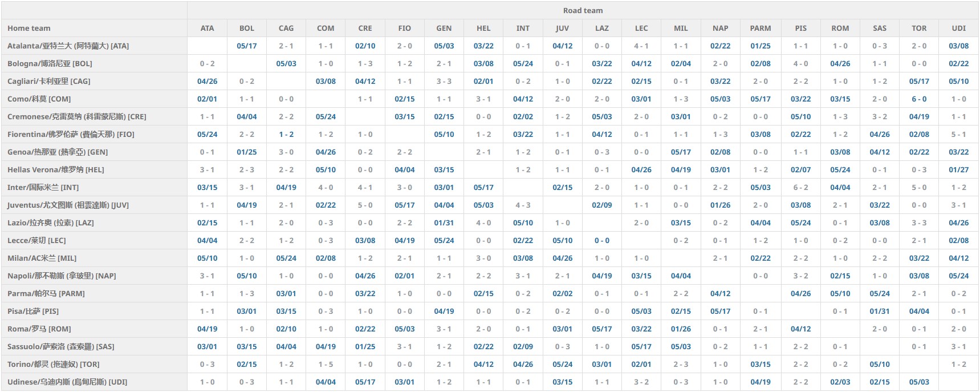The height and width of the screenshot is (392, 980).
Task: Click Fiorentina vs Cagliari 1-2 result
Action: click(x=286, y=134)
